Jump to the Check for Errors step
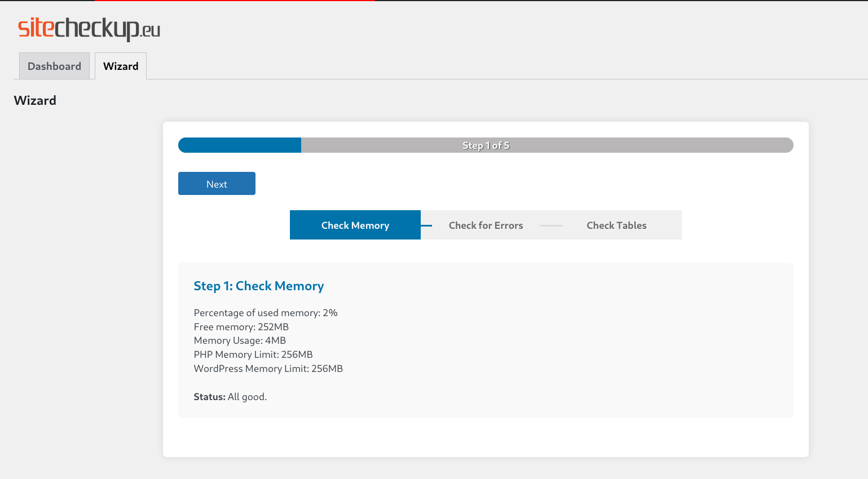This screenshot has width=868, height=479. coord(486,225)
